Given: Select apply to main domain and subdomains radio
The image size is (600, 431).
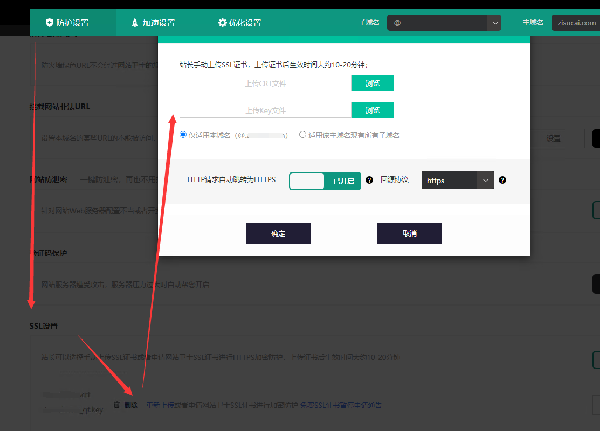Looking at the screenshot, I should click(302, 135).
